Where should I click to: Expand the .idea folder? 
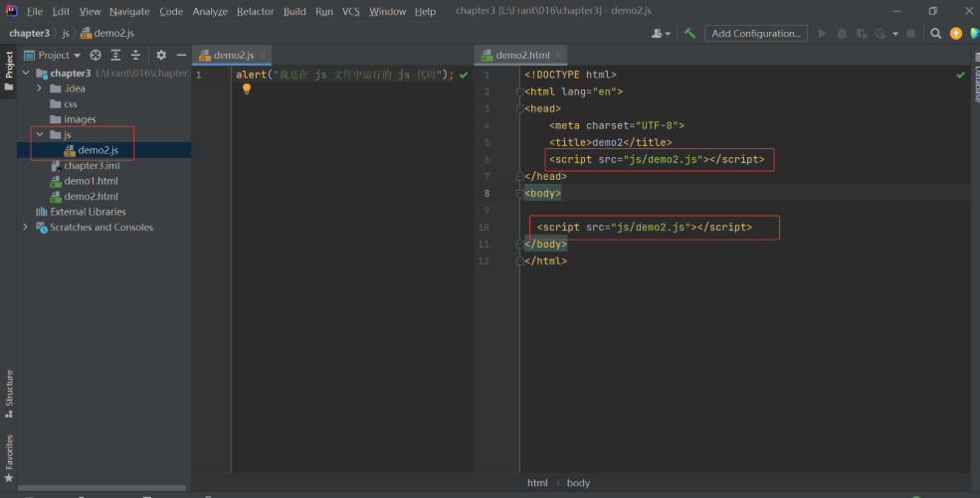[x=40, y=88]
